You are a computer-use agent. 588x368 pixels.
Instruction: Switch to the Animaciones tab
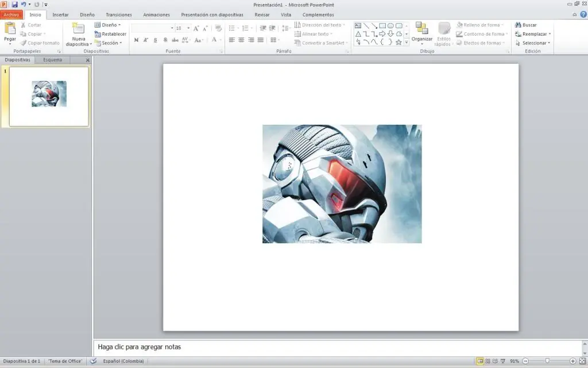(156, 14)
